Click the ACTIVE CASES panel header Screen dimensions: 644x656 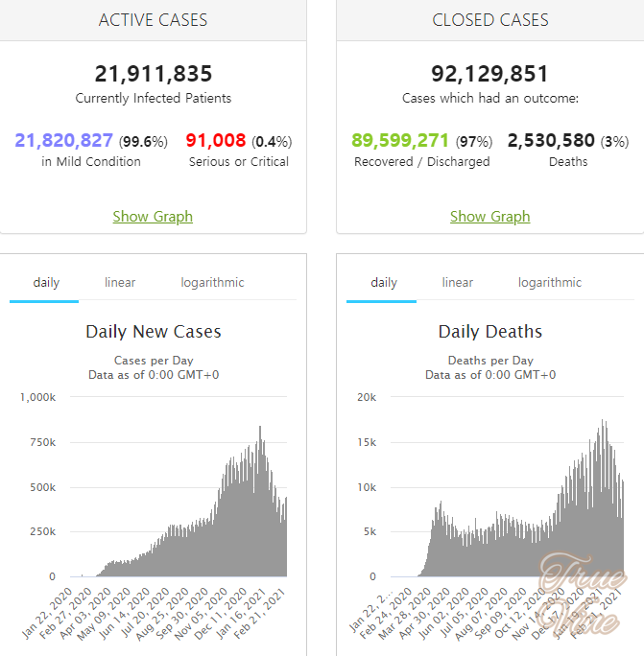click(x=153, y=20)
